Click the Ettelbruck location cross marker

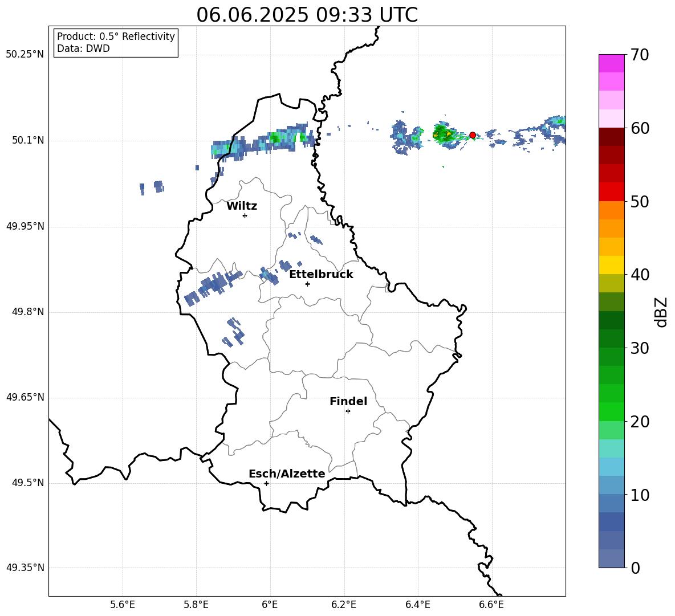point(307,284)
